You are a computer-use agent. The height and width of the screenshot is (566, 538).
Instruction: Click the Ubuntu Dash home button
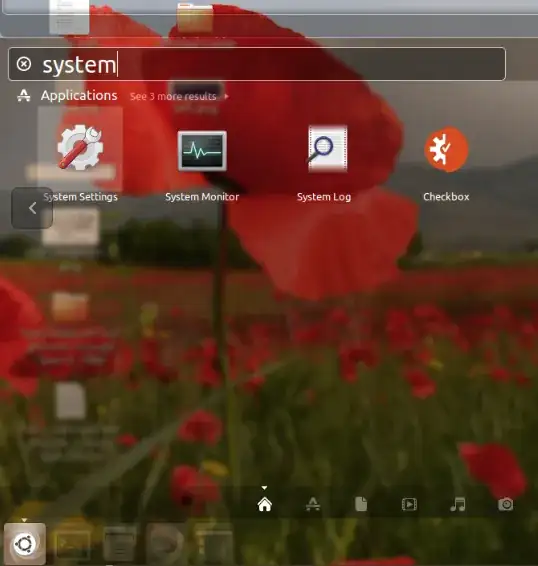tap(25, 544)
